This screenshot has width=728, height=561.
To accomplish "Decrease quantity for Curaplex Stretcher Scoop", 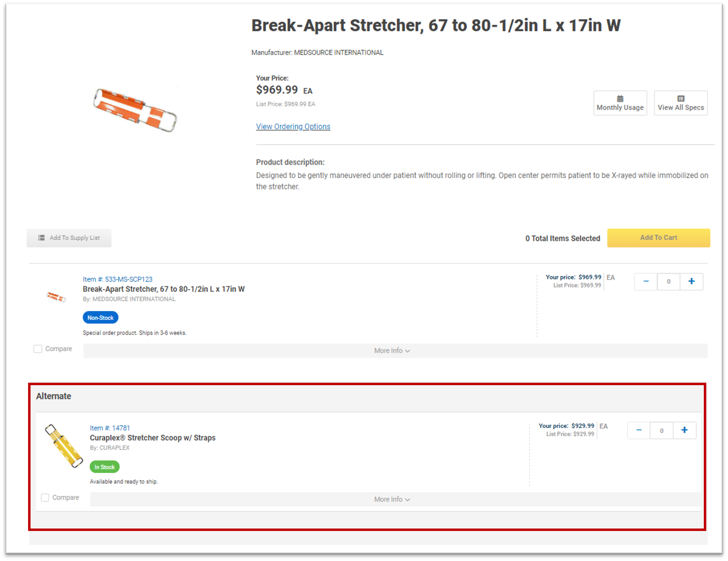I will pos(639,430).
